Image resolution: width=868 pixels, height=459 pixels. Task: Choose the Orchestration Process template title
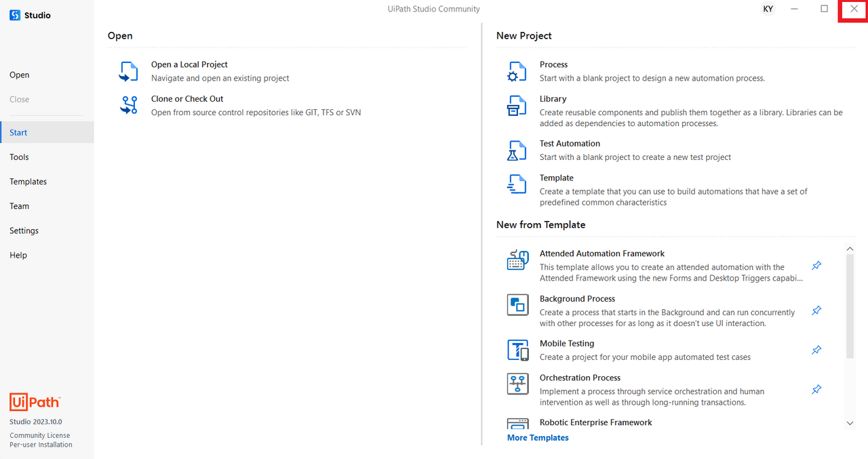580,378
